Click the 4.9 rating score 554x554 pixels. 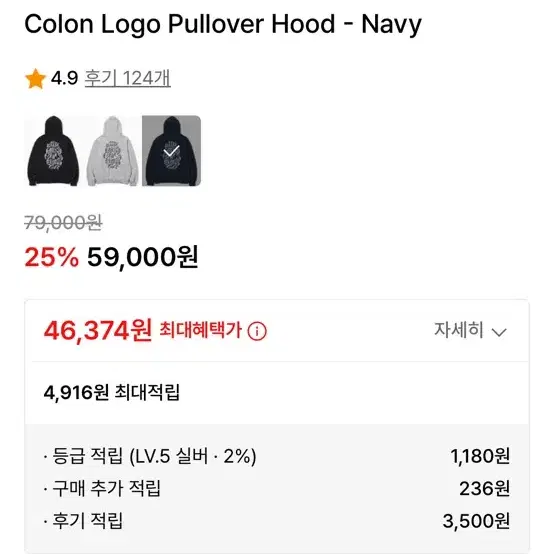64,78
